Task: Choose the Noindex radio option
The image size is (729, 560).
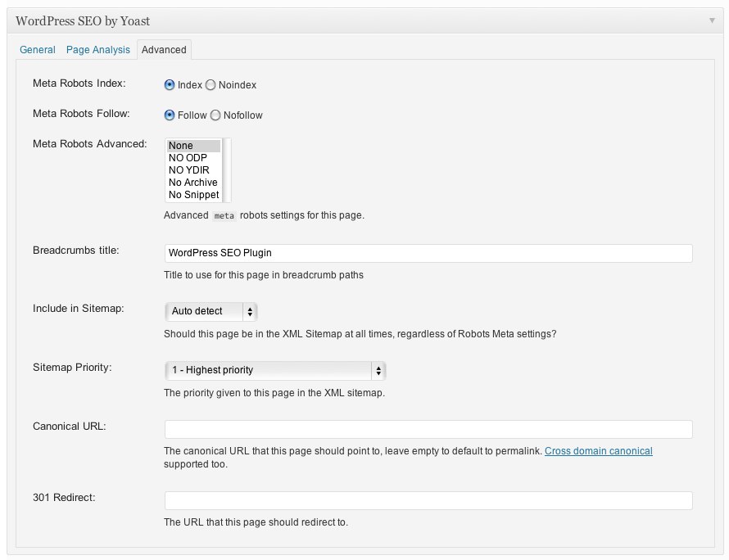Action: (211, 85)
